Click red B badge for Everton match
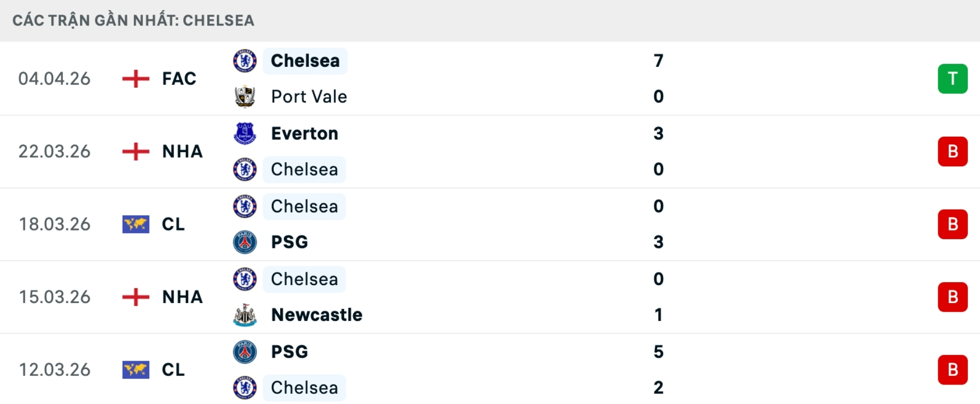980x404 pixels. (952, 151)
